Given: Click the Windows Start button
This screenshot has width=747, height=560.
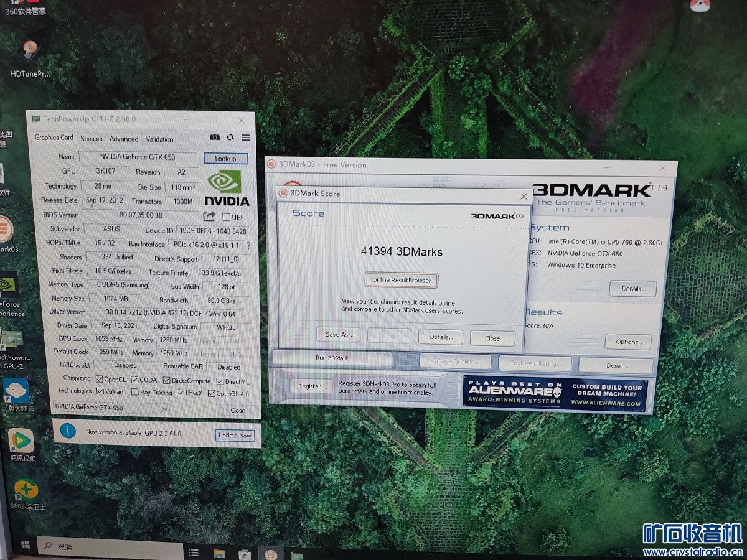Looking at the screenshot, I should point(26,546).
